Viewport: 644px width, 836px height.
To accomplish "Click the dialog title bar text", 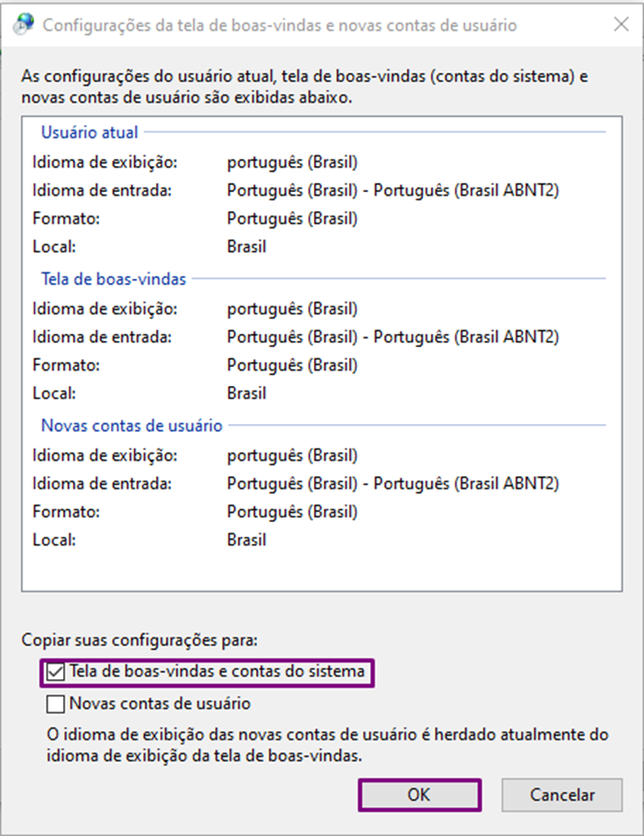I will (280, 25).
